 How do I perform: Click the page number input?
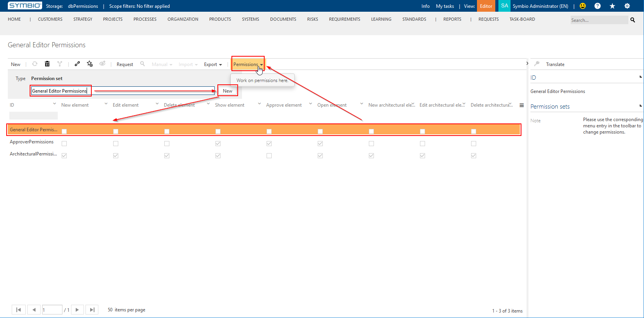52,310
